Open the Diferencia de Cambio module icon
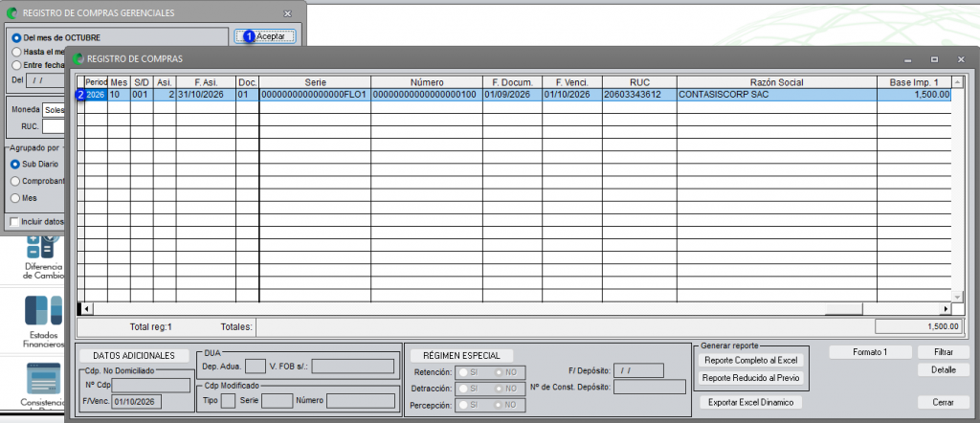 (x=44, y=247)
